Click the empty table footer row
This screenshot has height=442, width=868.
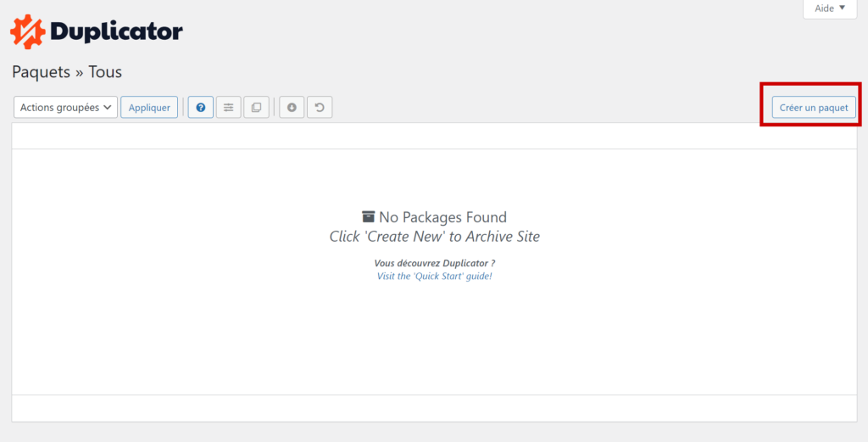pos(435,408)
